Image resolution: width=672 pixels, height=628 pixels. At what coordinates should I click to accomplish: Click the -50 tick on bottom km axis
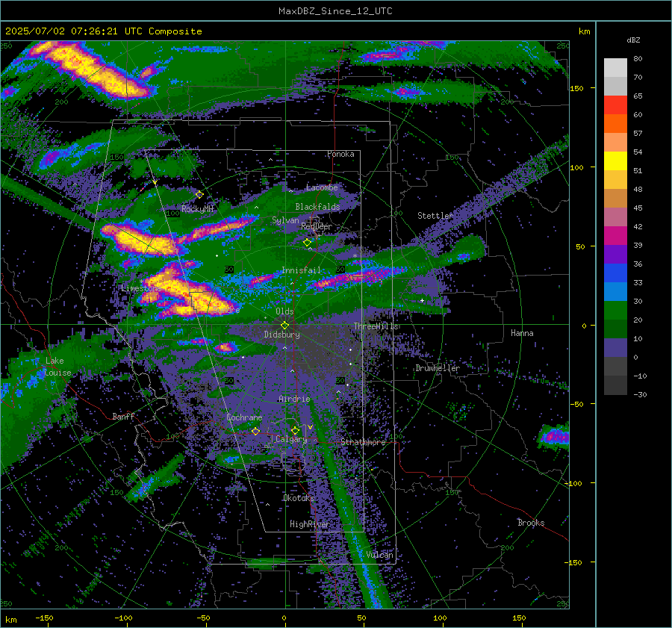[203, 618]
